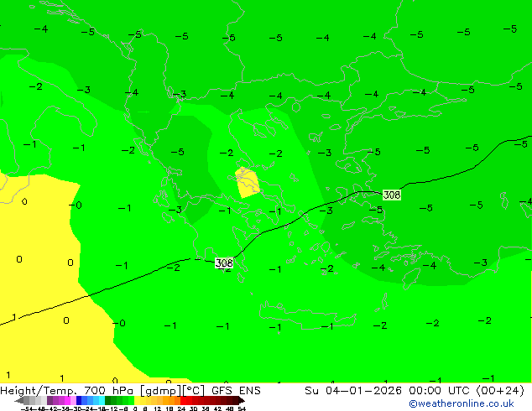Click the weatheronline.co.uk link

point(462,403)
